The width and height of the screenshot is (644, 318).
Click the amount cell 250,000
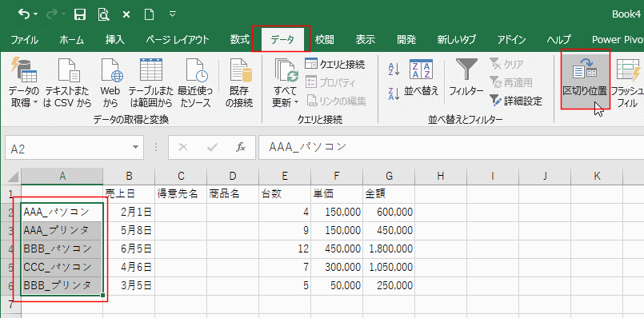[x=389, y=285]
